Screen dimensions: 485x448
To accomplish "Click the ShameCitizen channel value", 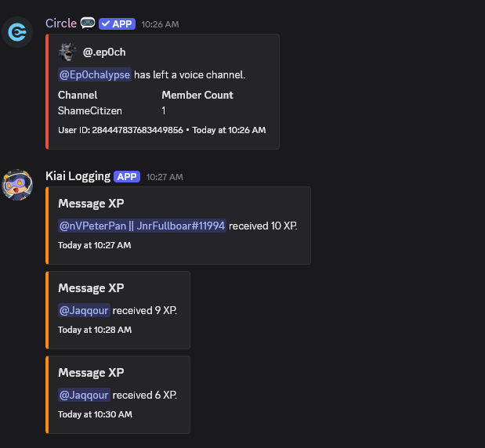I will coord(90,110).
